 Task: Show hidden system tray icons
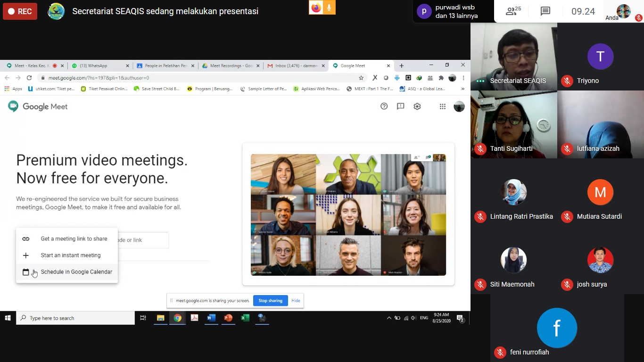pos(389,318)
